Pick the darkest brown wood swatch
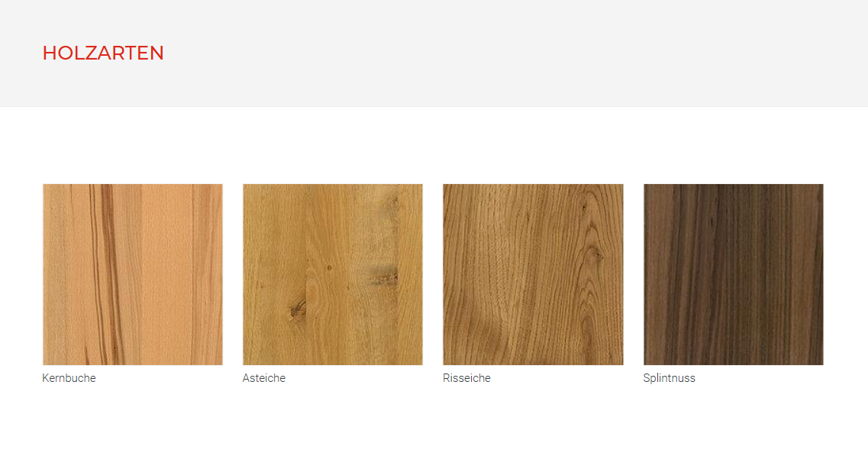Image resolution: width=868 pixels, height=456 pixels. [x=734, y=274]
